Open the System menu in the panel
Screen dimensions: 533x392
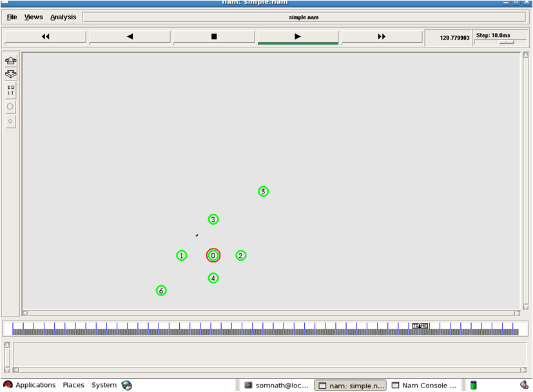(x=104, y=385)
